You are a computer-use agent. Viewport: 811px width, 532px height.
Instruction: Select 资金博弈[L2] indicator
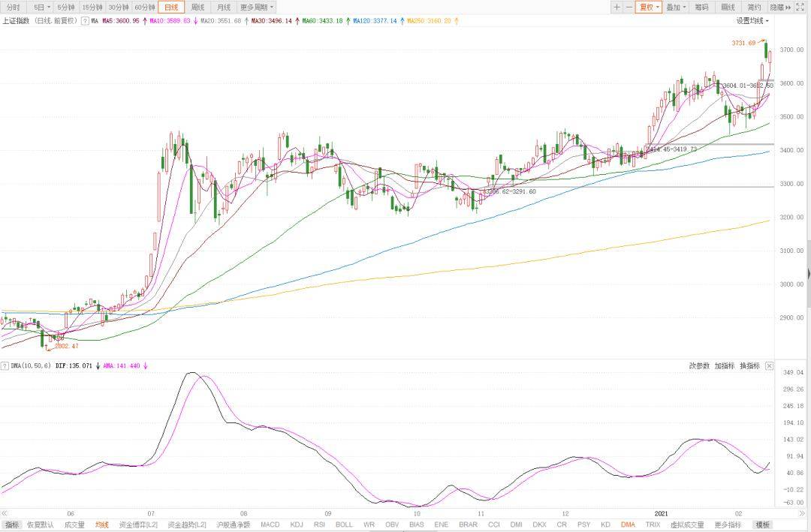point(138,524)
